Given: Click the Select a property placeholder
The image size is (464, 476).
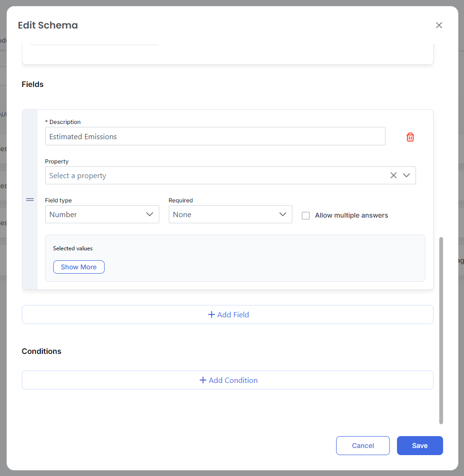Looking at the screenshot, I should click(x=78, y=175).
